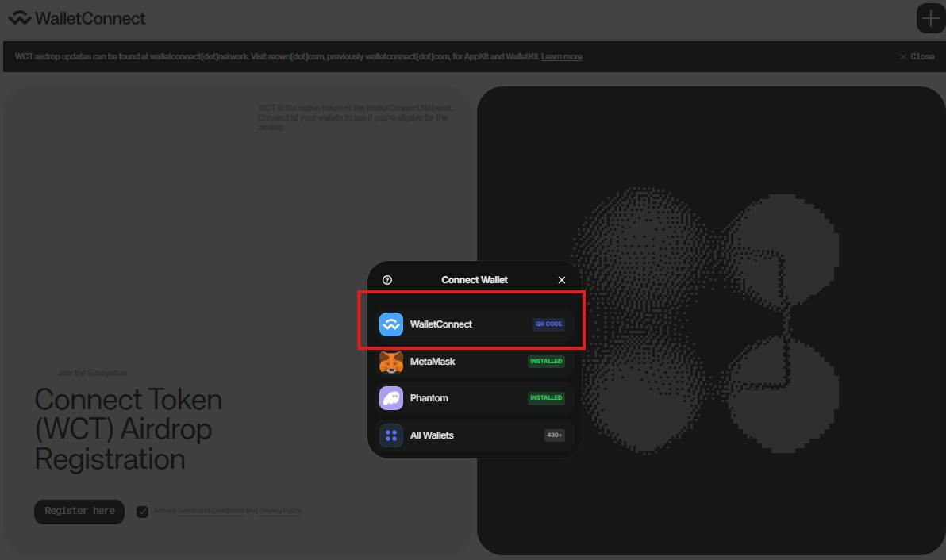Screen dimensions: 946x560
Task: Click the Connect Wallet dialog title
Action: point(475,280)
